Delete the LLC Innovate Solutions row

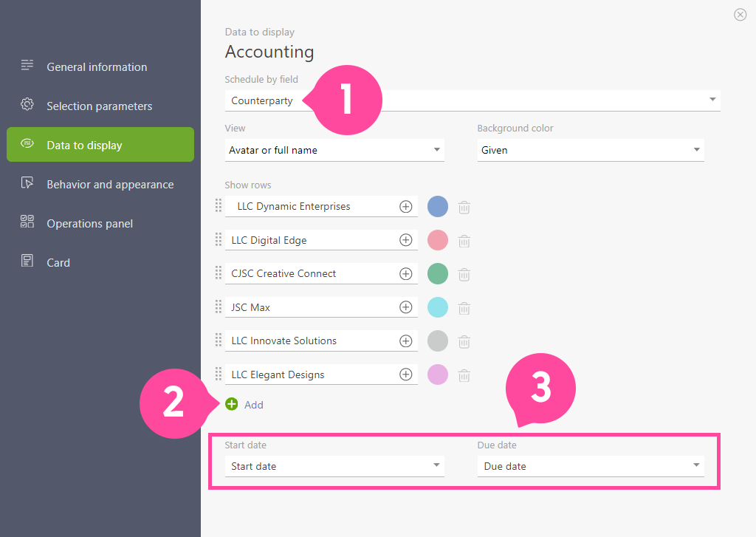pos(464,341)
